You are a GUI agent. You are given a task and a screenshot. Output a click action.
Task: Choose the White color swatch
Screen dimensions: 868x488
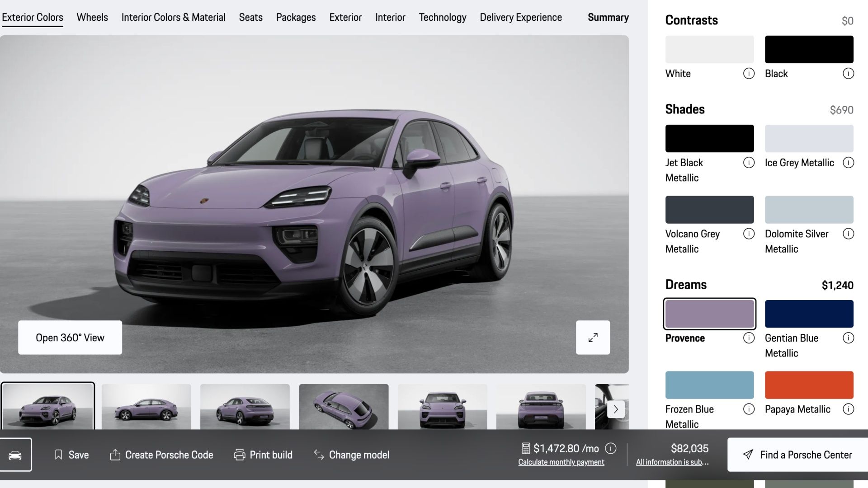pyautogui.click(x=710, y=49)
